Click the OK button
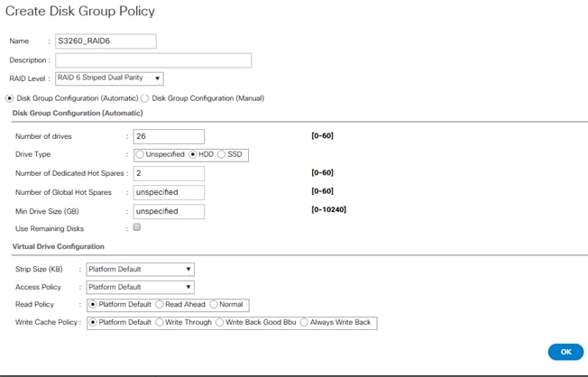 coord(565,352)
